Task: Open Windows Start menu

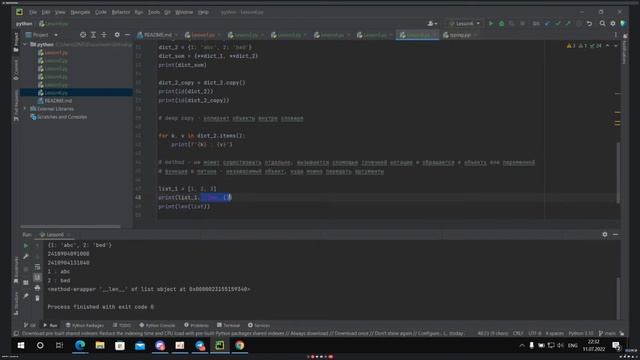Action: pos(20,345)
